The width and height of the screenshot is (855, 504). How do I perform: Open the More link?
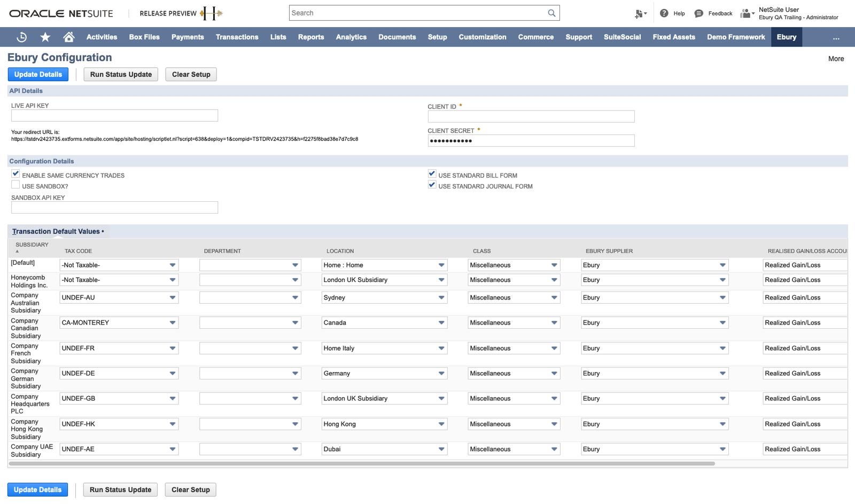click(836, 59)
